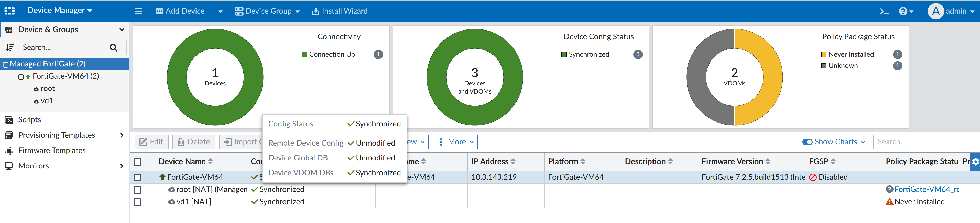Check the FortiGate-VM64 row checkbox

(x=138, y=177)
